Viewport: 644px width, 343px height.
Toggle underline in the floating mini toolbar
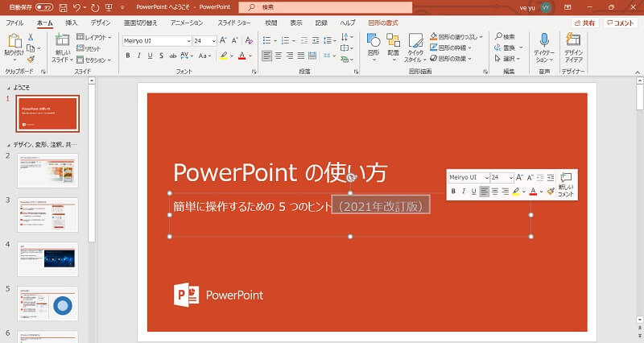click(473, 191)
